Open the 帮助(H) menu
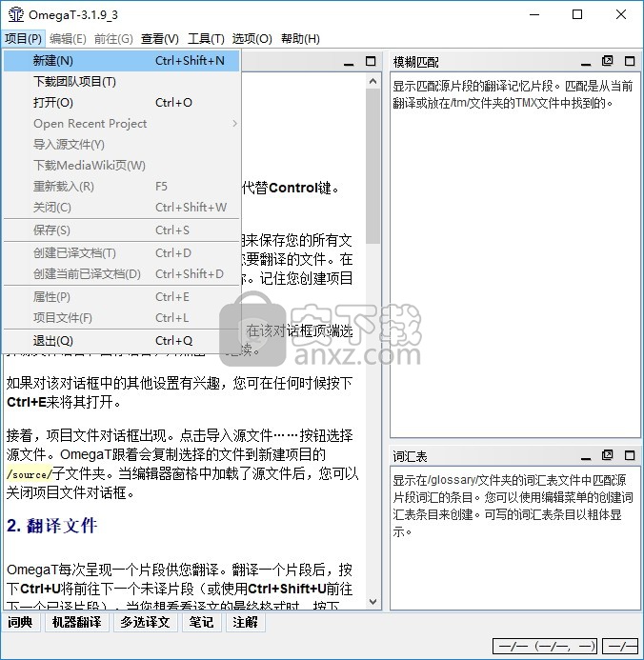The image size is (644, 660). click(300, 39)
